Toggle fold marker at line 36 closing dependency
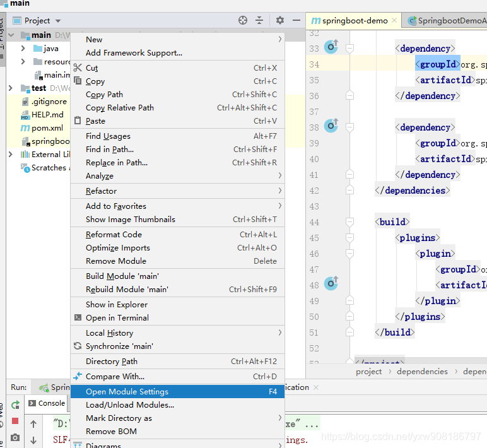Viewport: 487px width, 448px height. tap(349, 96)
